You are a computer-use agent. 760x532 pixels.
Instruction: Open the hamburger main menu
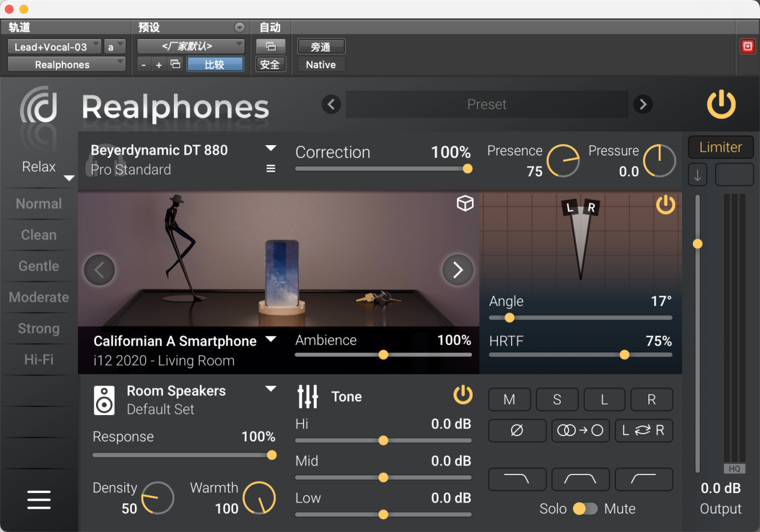(39, 500)
